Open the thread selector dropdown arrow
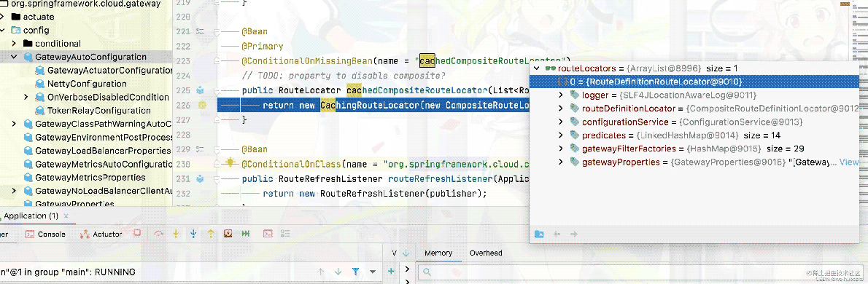 (x=373, y=272)
